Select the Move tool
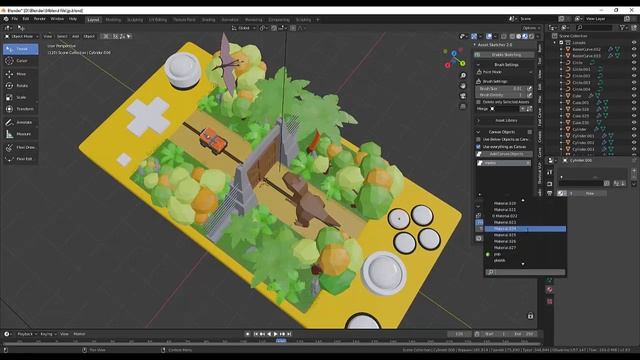640x360 pixels. pyautogui.click(x=20, y=74)
